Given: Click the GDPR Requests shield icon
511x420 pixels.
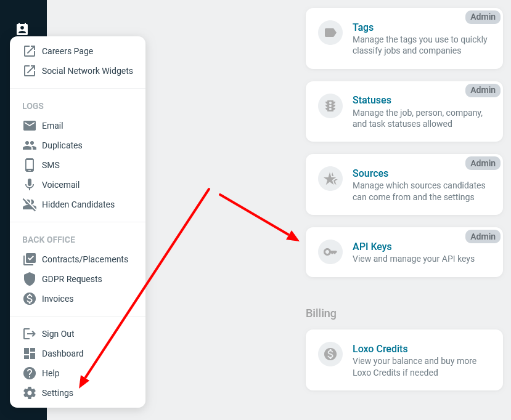Looking at the screenshot, I should (29, 279).
